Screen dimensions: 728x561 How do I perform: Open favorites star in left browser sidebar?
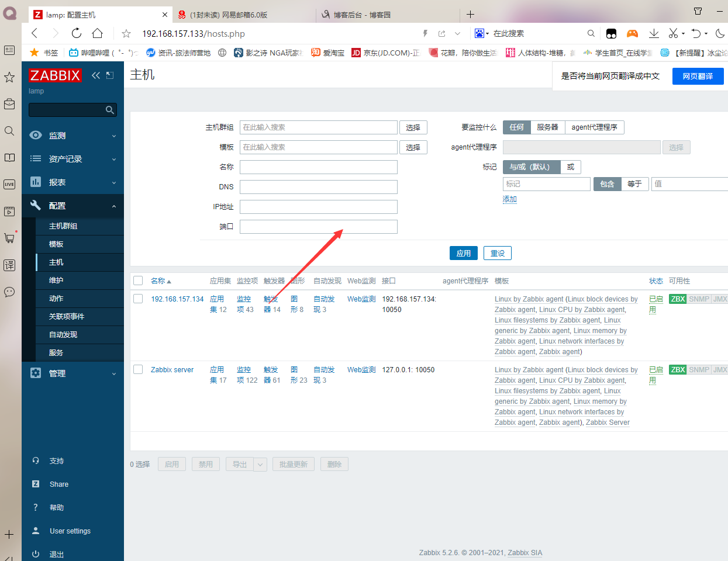(9, 77)
